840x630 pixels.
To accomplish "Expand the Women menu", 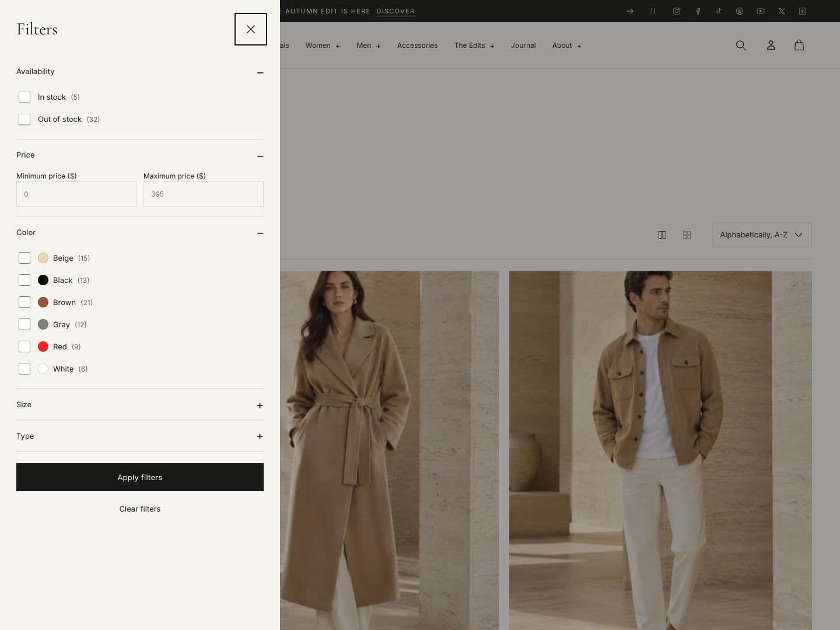I will point(323,45).
